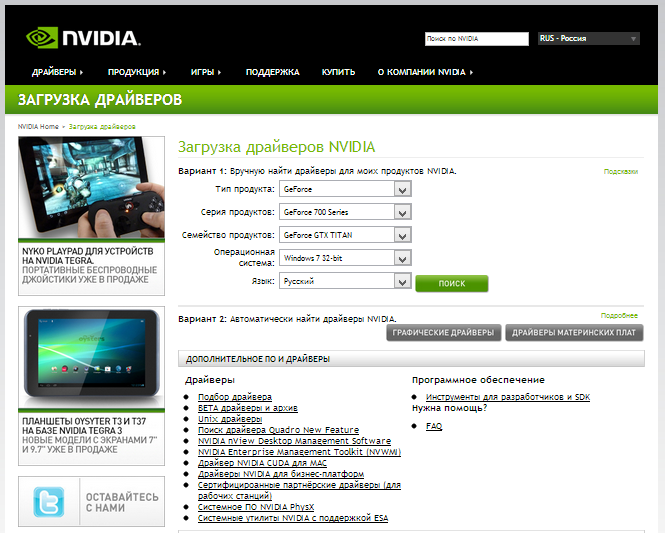Viewport: 665px width, 533px height.
Task: Open Драйвер NVIDIA CUDA для MAC link
Action: coord(262,463)
